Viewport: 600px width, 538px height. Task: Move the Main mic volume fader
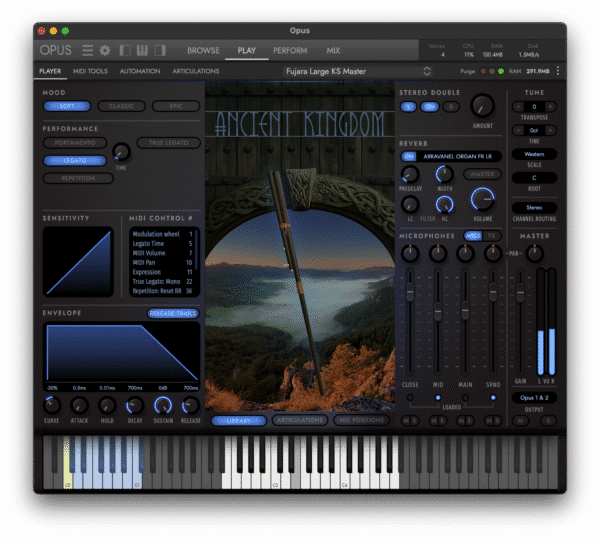(465, 311)
